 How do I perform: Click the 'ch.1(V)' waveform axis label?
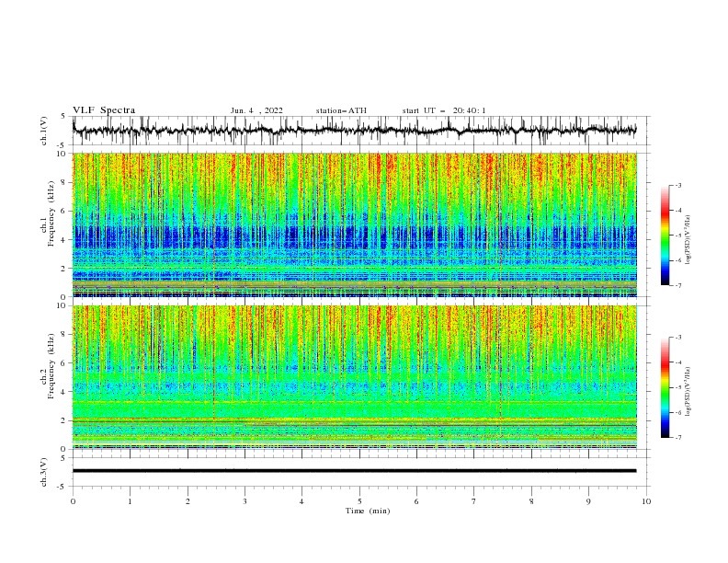44,131
